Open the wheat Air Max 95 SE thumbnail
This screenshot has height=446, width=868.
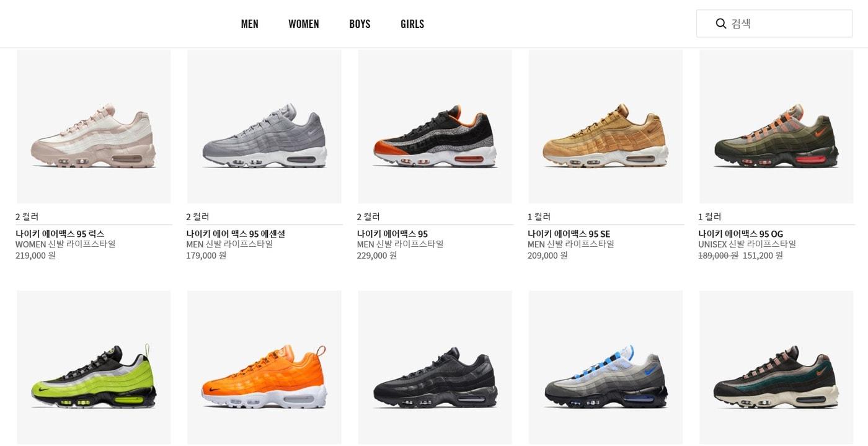(x=606, y=126)
